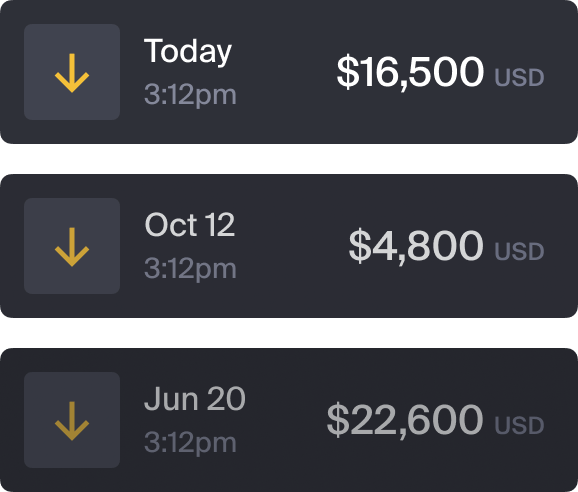The width and height of the screenshot is (578, 492).
Task: Click the down-arrow icon for Oct 12
Action: [72, 247]
